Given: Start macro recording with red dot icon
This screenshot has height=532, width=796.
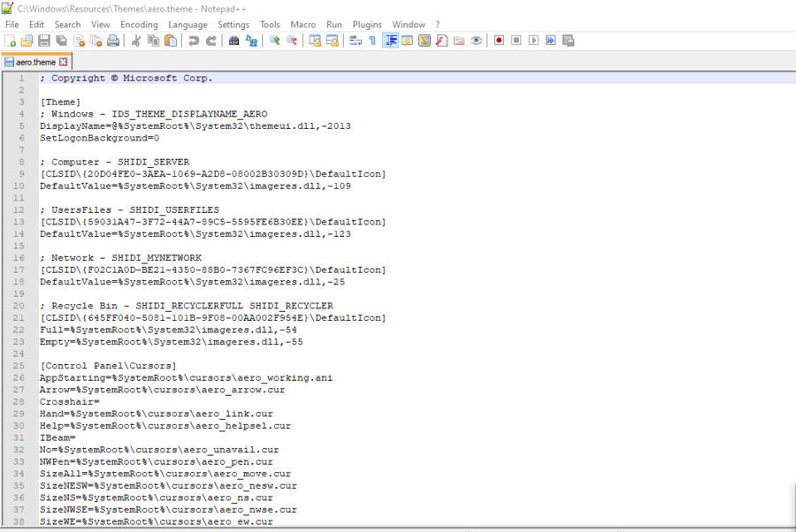Looking at the screenshot, I should click(499, 41).
